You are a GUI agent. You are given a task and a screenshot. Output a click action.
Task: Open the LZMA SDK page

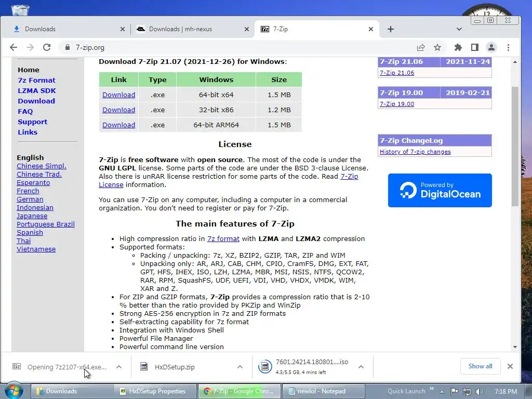pos(37,90)
